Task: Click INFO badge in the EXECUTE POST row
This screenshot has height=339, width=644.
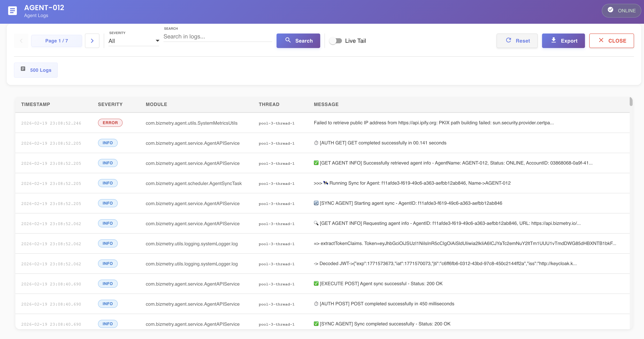Action: tap(108, 283)
